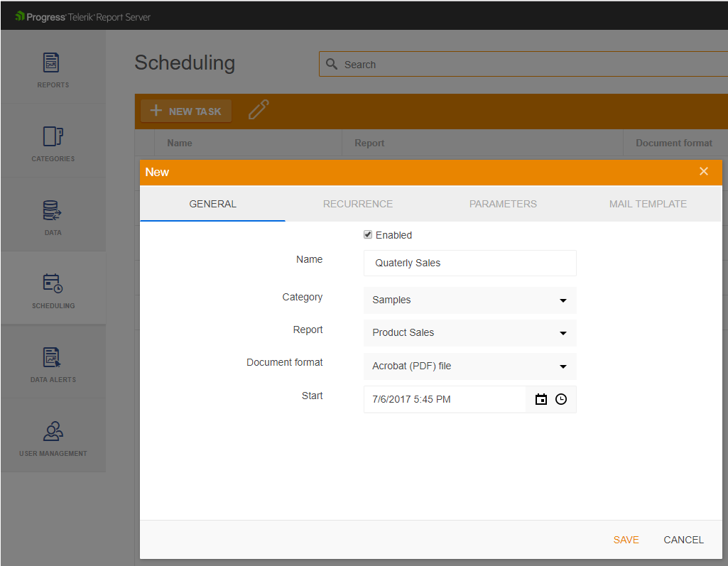
Task: Click the Progress Telerik Report Server logo
Action: point(82,17)
